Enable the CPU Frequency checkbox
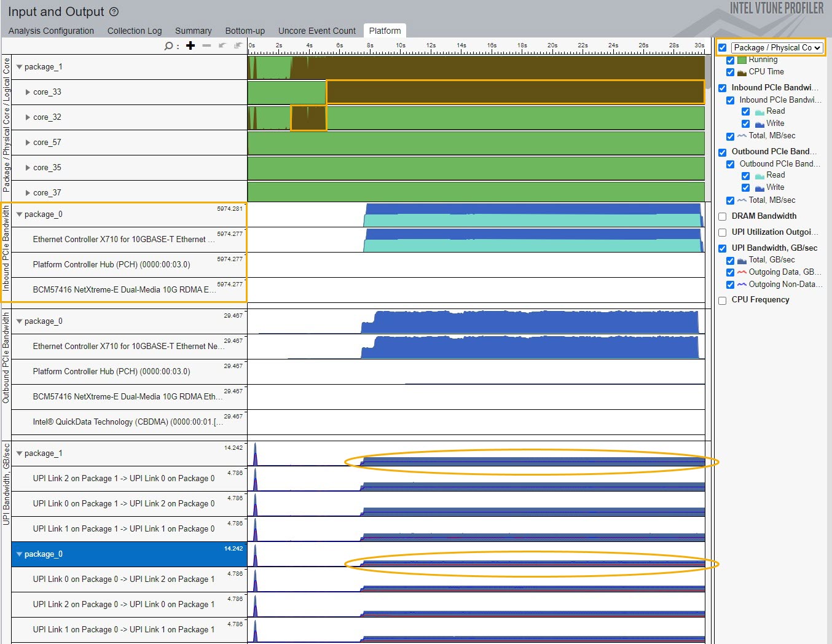 pyautogui.click(x=723, y=300)
